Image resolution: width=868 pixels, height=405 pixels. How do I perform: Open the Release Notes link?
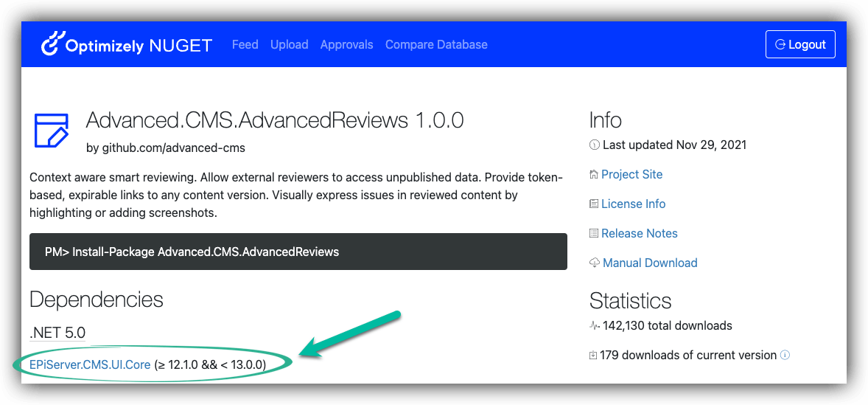pos(639,234)
